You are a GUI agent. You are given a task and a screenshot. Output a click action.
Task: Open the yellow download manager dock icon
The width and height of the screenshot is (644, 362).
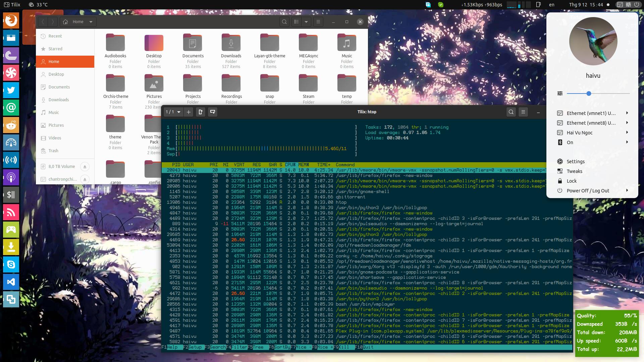coord(11,247)
